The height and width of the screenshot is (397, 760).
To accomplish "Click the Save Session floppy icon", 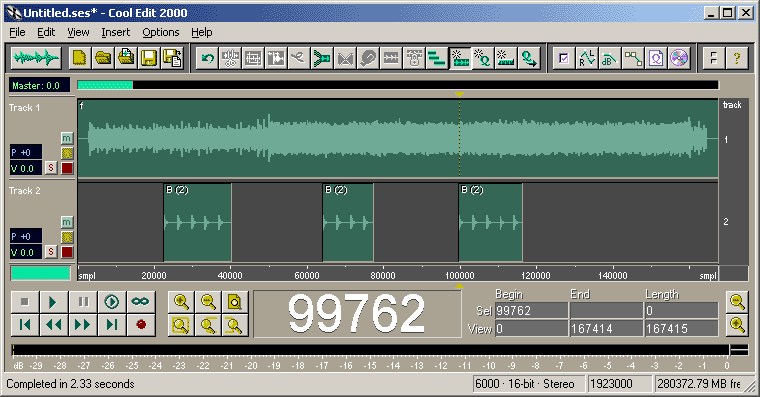I will point(149,58).
